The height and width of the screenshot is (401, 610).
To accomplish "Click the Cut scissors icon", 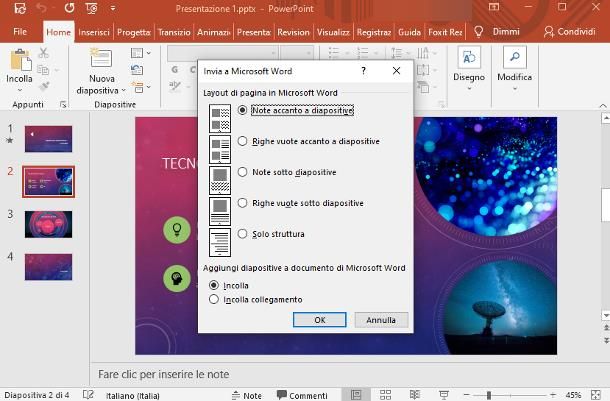I will tap(44, 53).
